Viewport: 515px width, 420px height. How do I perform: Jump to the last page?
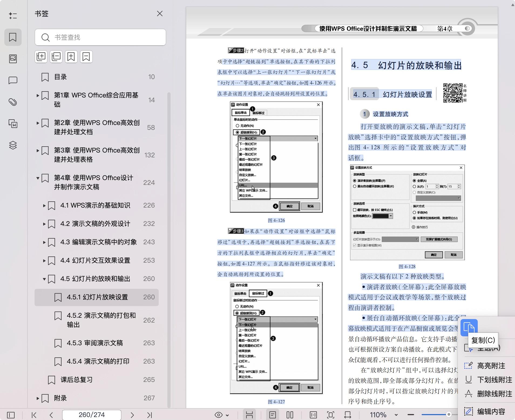pyautogui.click(x=150, y=415)
